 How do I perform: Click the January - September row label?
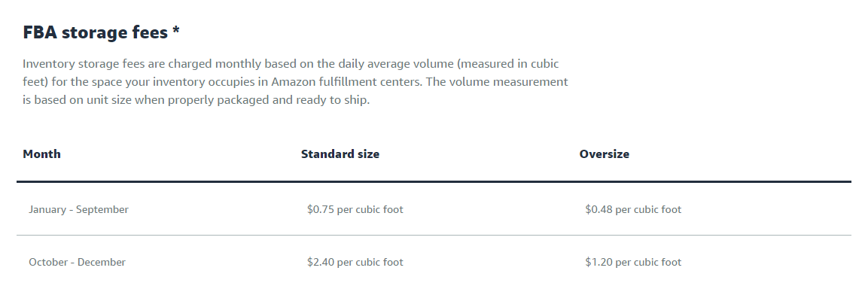pyautogui.click(x=78, y=210)
